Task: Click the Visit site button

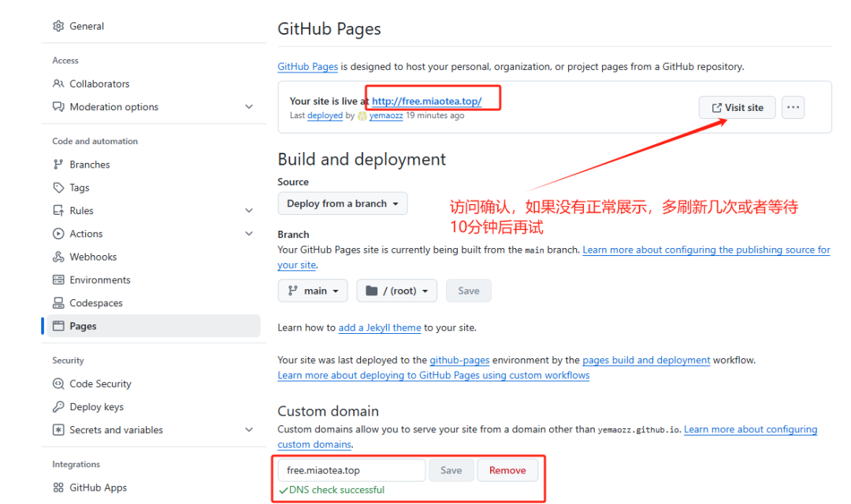Action: pos(737,107)
